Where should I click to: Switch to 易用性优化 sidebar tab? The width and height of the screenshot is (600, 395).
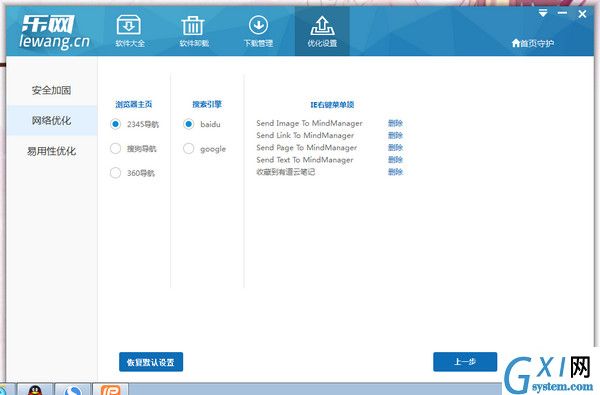click(51, 151)
